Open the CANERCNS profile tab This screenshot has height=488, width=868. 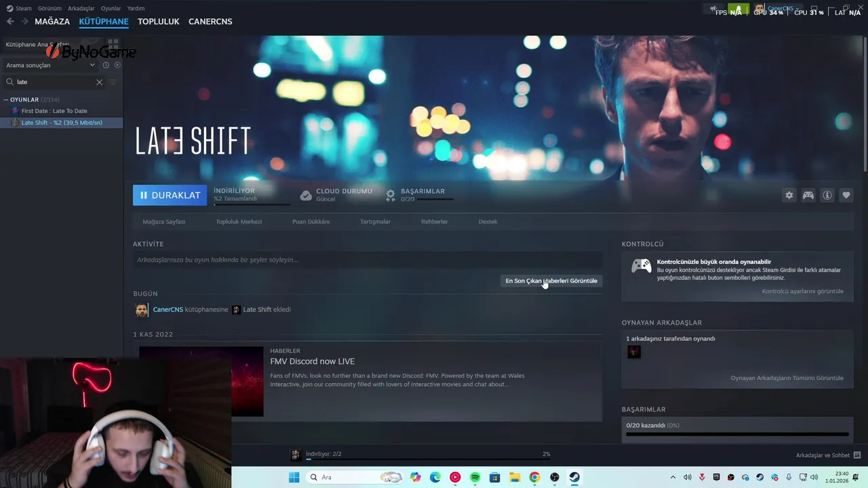[210, 22]
